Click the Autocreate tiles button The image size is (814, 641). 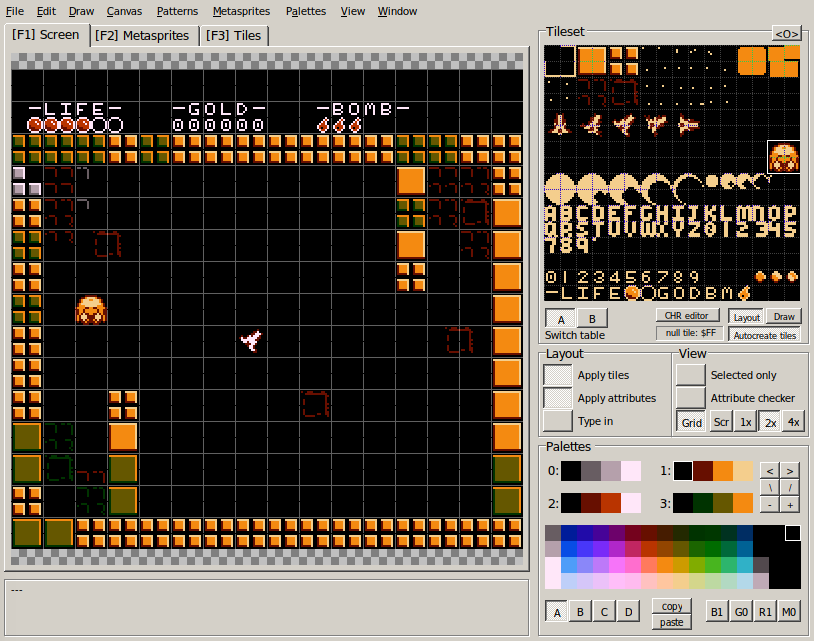tap(764, 335)
